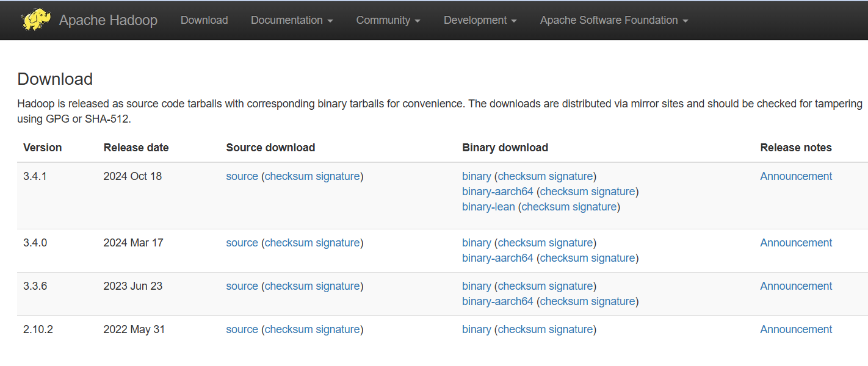868x366 pixels.
Task: Open signature for 3.4.1 binary-aarch64
Action: click(613, 192)
